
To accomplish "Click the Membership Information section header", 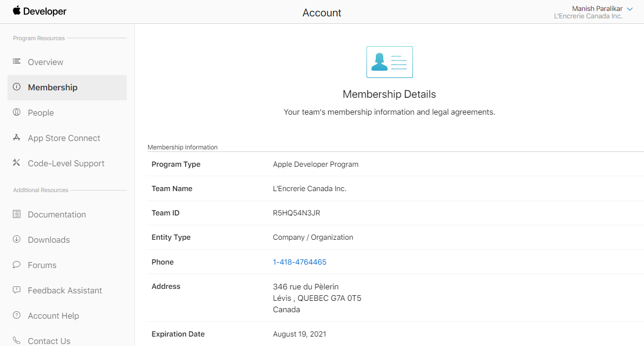I will [182, 147].
